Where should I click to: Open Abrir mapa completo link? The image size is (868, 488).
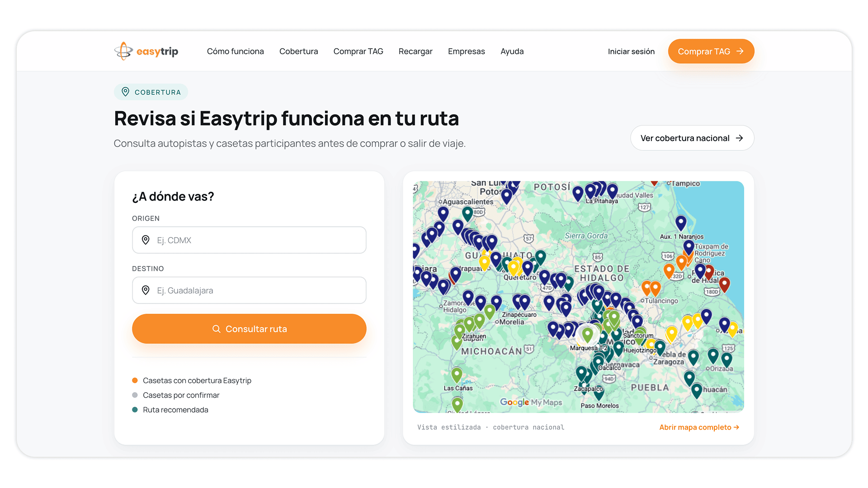point(699,427)
